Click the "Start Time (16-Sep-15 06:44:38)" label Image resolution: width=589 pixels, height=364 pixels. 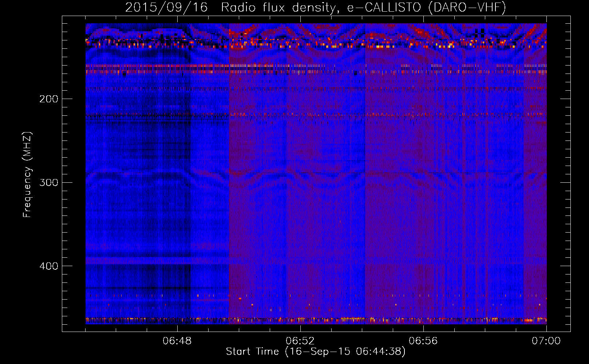(x=316, y=352)
